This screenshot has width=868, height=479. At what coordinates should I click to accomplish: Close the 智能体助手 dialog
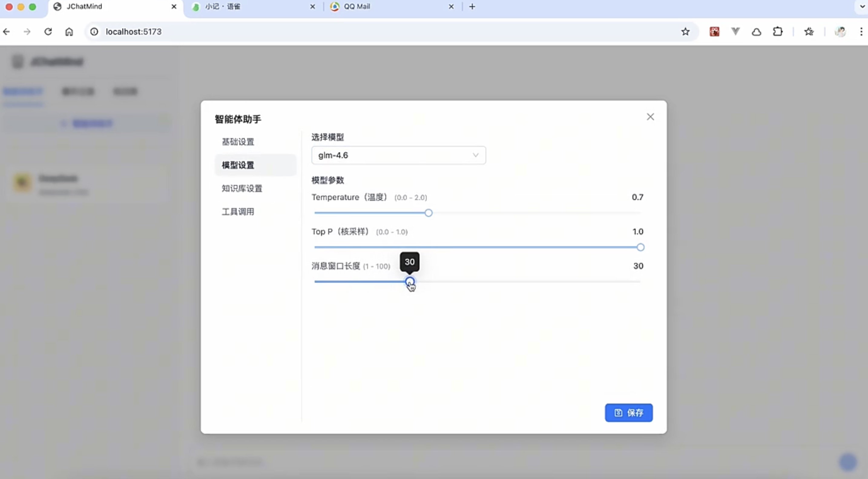click(x=650, y=117)
